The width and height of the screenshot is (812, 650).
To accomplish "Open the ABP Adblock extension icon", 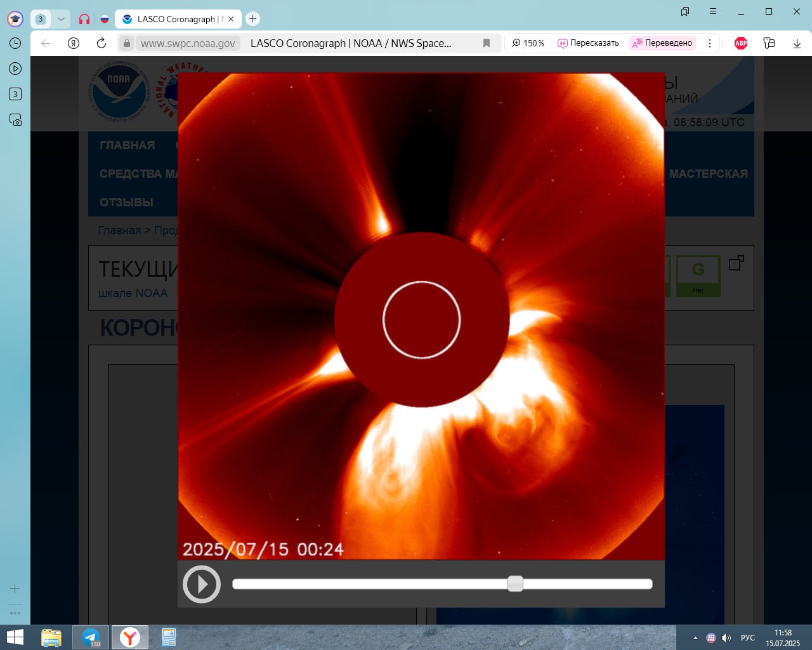I will pos(741,43).
